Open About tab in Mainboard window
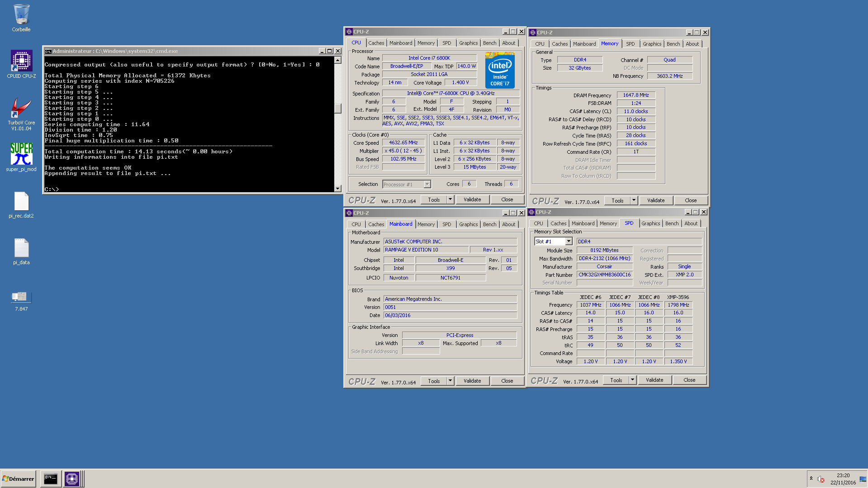868x488 pixels. pos(508,224)
